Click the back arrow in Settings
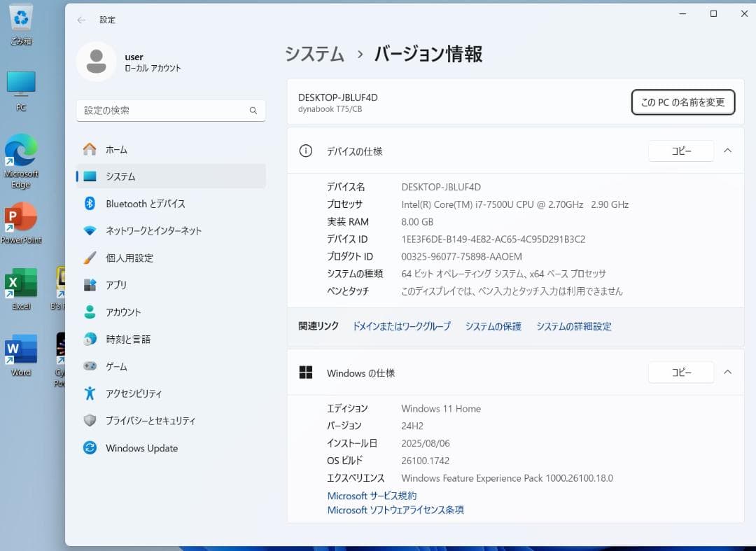This screenshot has height=551, width=756. [80, 20]
